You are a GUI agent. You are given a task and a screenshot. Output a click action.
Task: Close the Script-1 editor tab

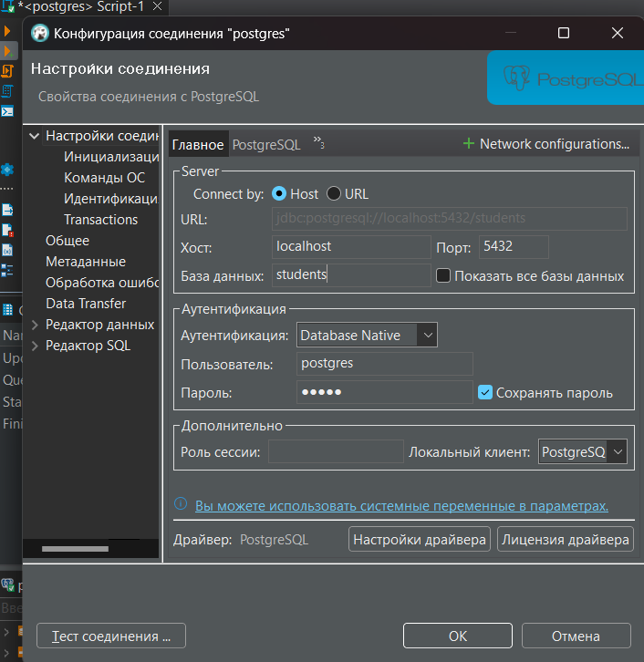[157, 6]
